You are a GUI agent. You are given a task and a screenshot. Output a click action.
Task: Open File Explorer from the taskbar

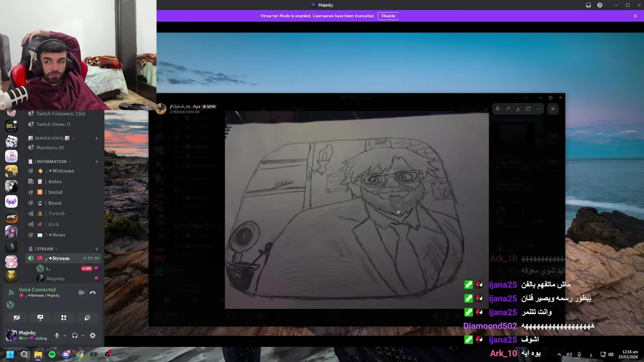38,354
